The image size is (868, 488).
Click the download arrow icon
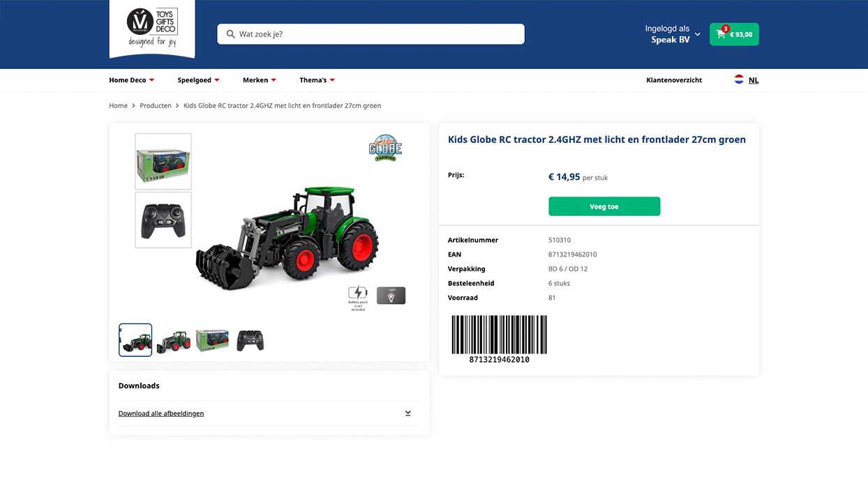pos(408,413)
